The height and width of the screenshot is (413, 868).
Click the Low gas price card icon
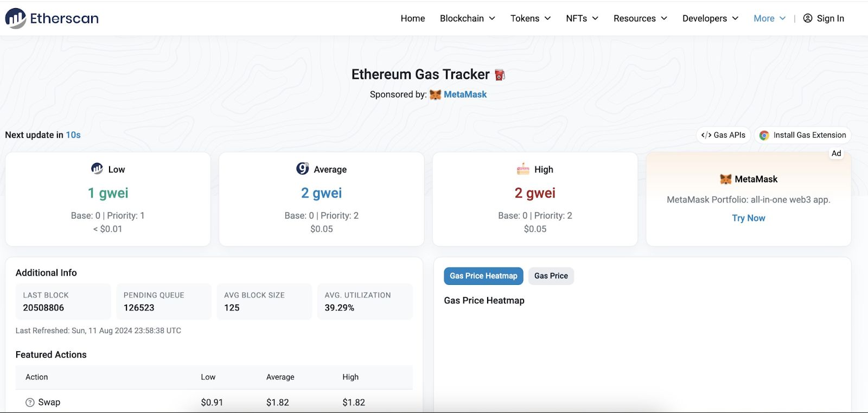pyautogui.click(x=97, y=169)
